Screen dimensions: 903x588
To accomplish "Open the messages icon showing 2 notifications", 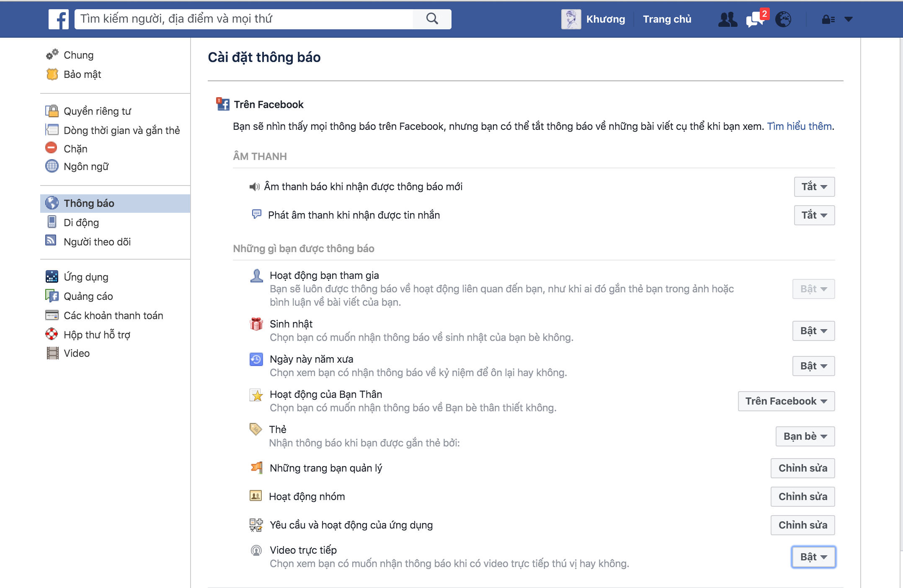I will (x=754, y=20).
